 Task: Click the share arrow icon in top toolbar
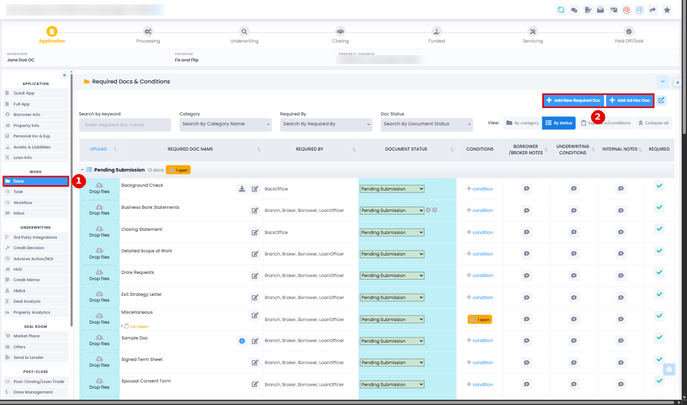(x=653, y=10)
